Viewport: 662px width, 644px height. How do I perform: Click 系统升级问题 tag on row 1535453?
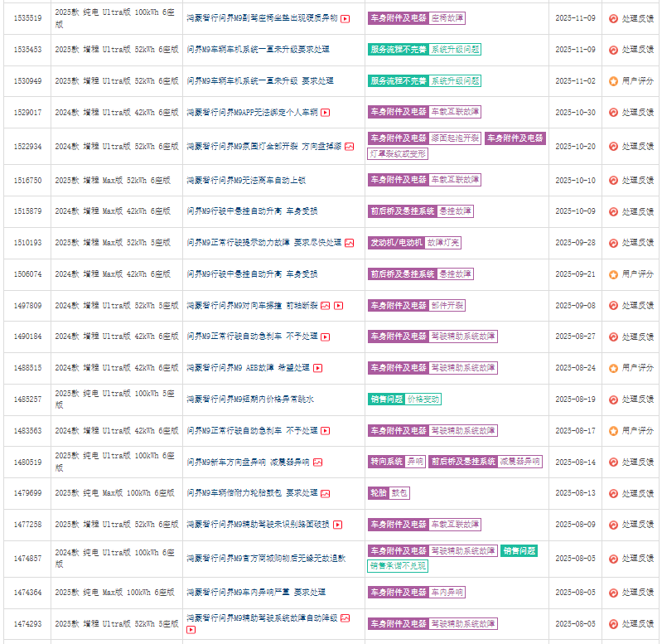[x=455, y=50]
